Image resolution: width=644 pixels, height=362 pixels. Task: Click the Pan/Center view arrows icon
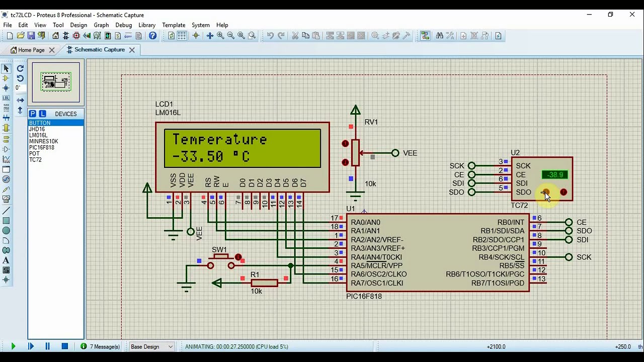click(210, 36)
